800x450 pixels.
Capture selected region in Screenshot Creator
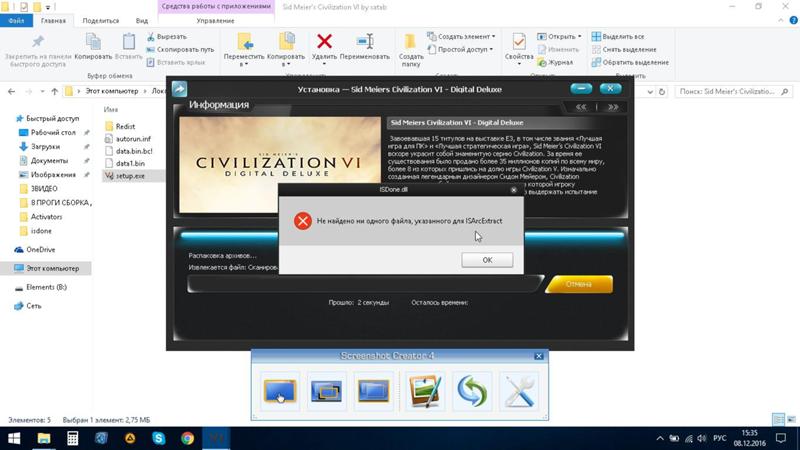click(x=373, y=391)
